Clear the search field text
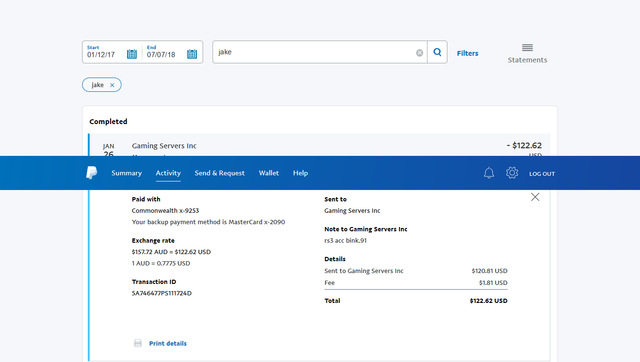 tap(419, 53)
